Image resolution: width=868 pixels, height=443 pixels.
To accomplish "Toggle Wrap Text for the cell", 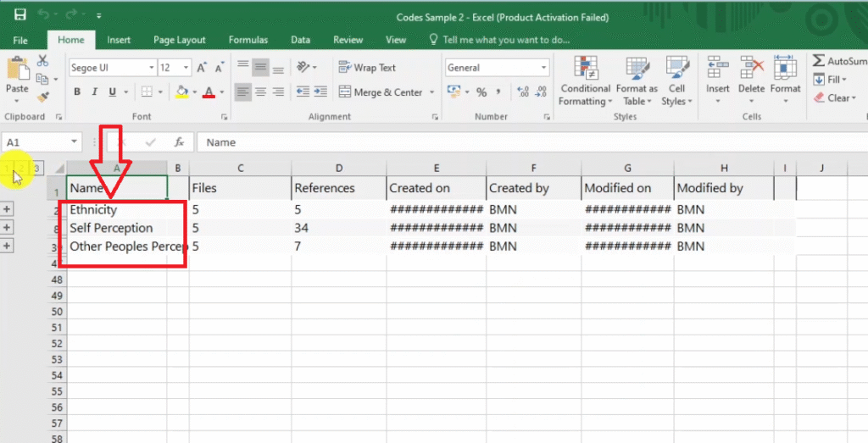I will click(367, 68).
